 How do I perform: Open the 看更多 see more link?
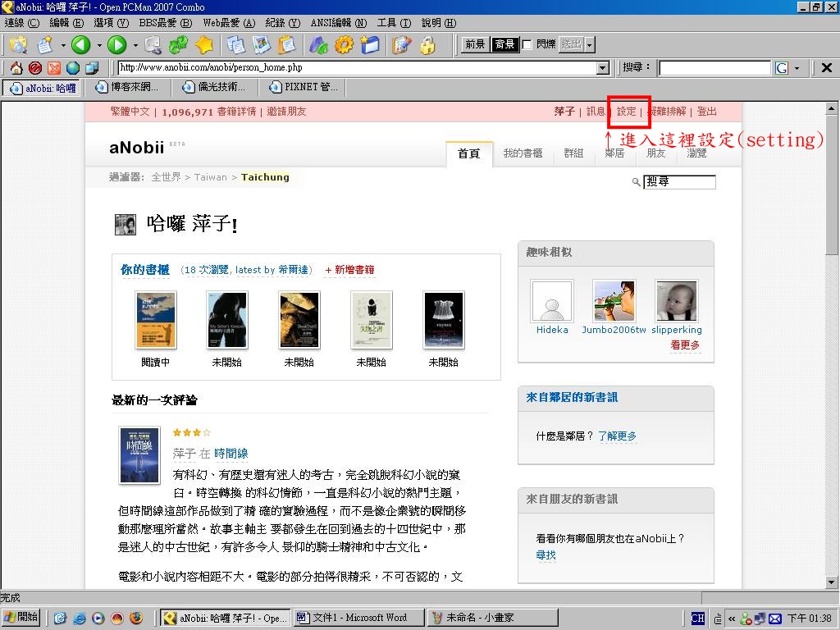click(685, 345)
